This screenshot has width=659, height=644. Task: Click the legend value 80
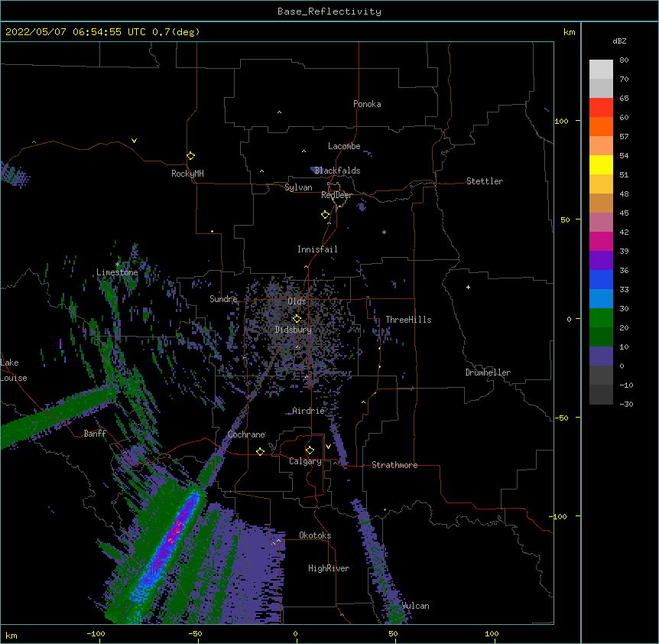tap(624, 60)
